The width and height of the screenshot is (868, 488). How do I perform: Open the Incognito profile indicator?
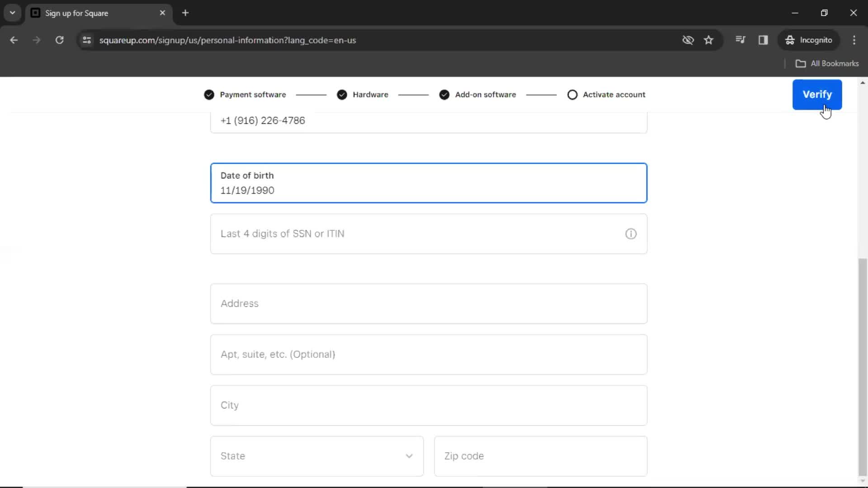[x=809, y=40]
